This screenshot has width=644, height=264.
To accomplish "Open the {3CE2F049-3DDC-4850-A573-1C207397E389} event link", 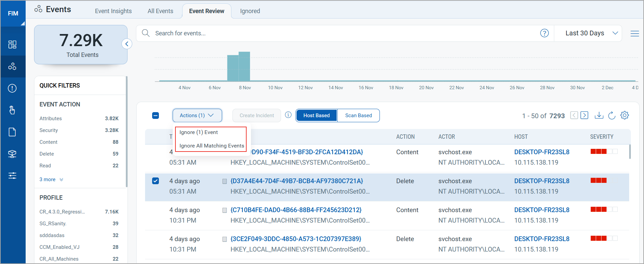I will [x=296, y=239].
